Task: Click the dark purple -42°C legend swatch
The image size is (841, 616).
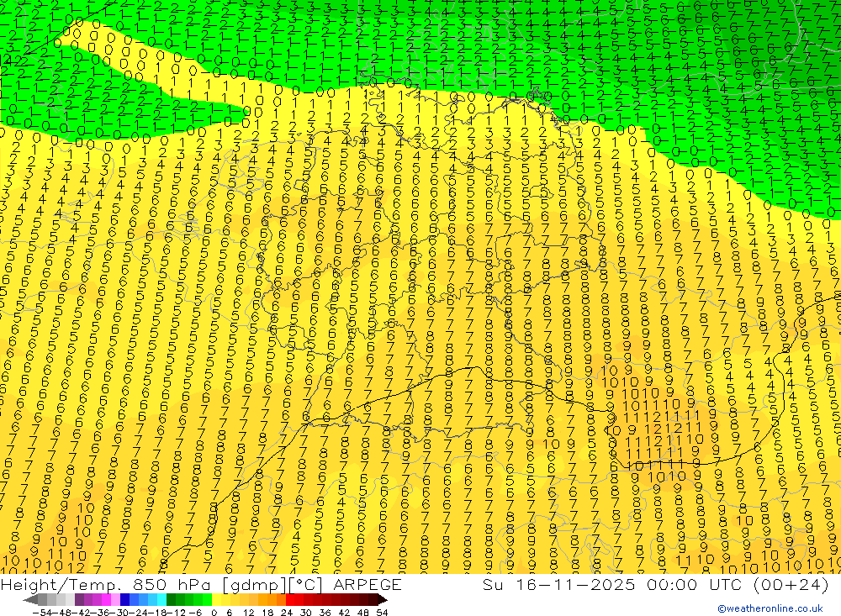Action: click(79, 599)
